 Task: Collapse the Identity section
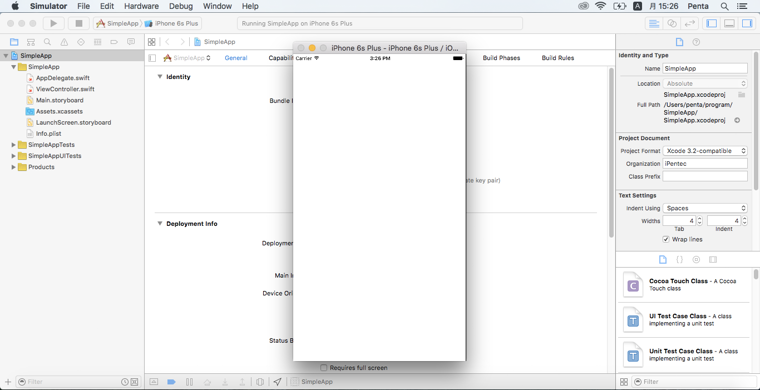pyautogui.click(x=159, y=77)
